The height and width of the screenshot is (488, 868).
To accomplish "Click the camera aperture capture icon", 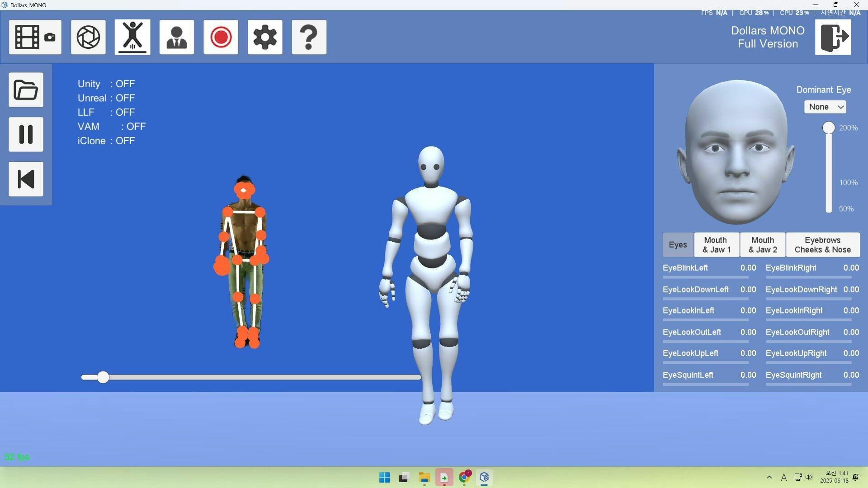I will click(x=88, y=37).
